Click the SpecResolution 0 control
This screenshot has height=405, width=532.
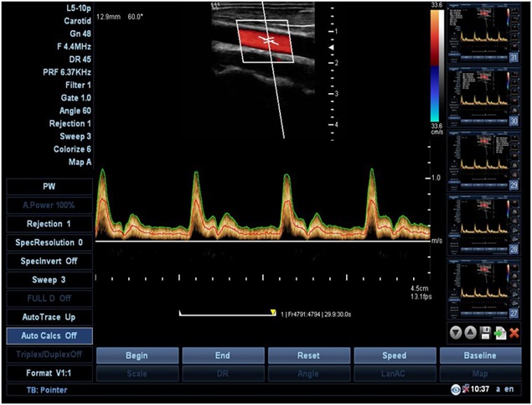(x=49, y=242)
